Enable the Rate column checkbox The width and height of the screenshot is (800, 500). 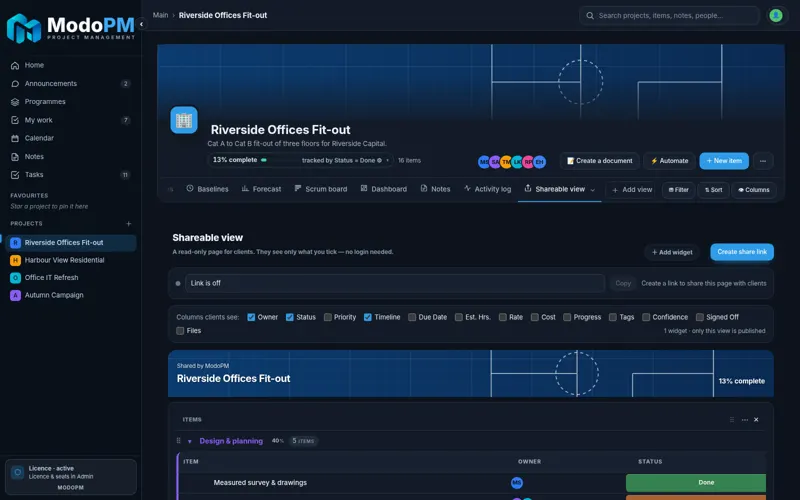(503, 317)
